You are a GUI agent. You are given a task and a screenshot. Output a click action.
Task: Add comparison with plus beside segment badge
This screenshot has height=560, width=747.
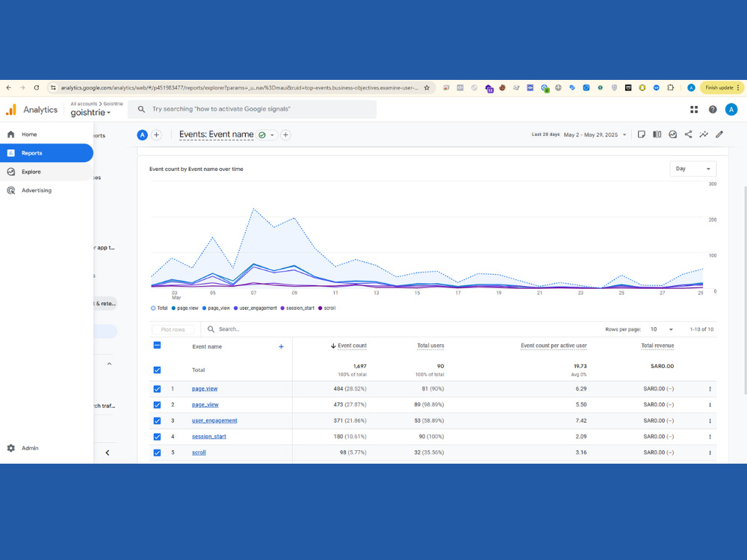coord(156,134)
